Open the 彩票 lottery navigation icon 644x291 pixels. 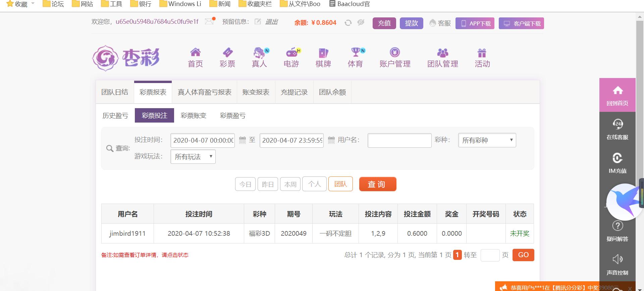point(227,52)
